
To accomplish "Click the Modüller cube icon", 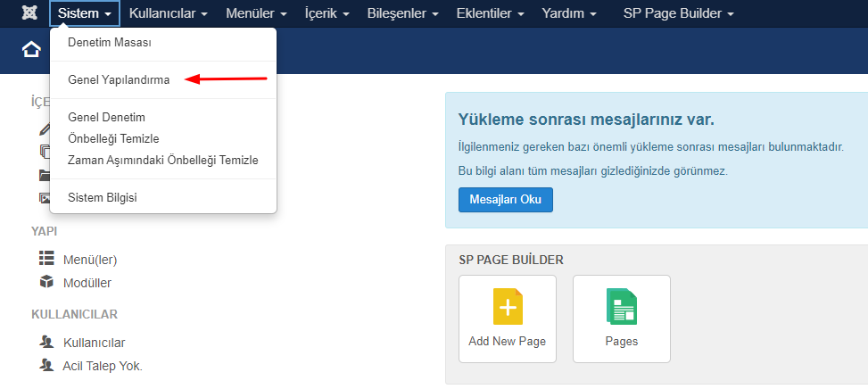I will pos(46,282).
